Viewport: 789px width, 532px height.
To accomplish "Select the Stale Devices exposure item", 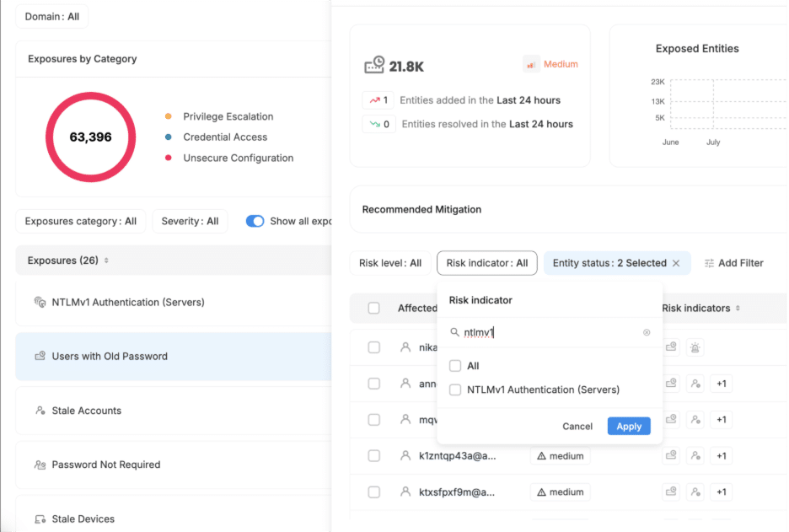I will click(x=83, y=519).
